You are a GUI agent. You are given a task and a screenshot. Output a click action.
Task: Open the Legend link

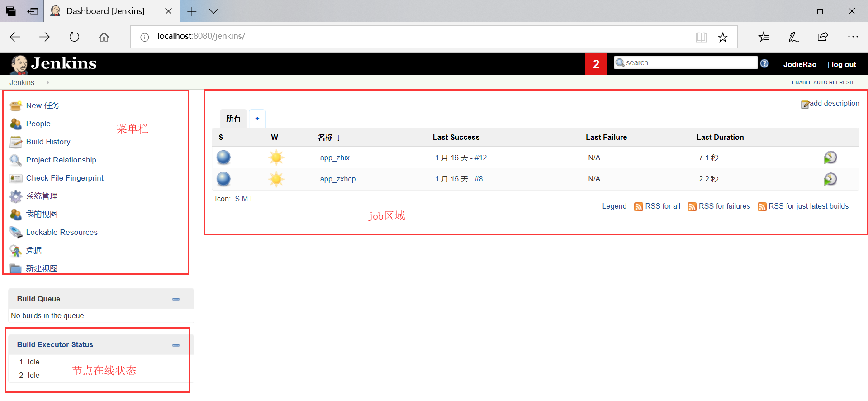tap(614, 206)
